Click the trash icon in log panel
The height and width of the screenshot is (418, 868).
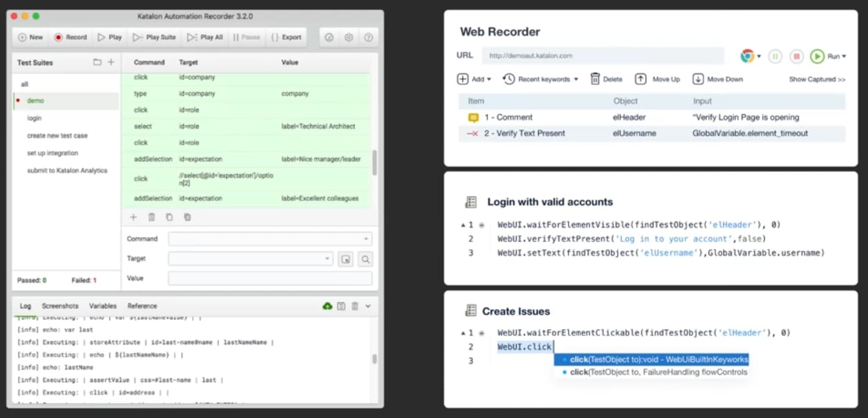pyautogui.click(x=355, y=306)
